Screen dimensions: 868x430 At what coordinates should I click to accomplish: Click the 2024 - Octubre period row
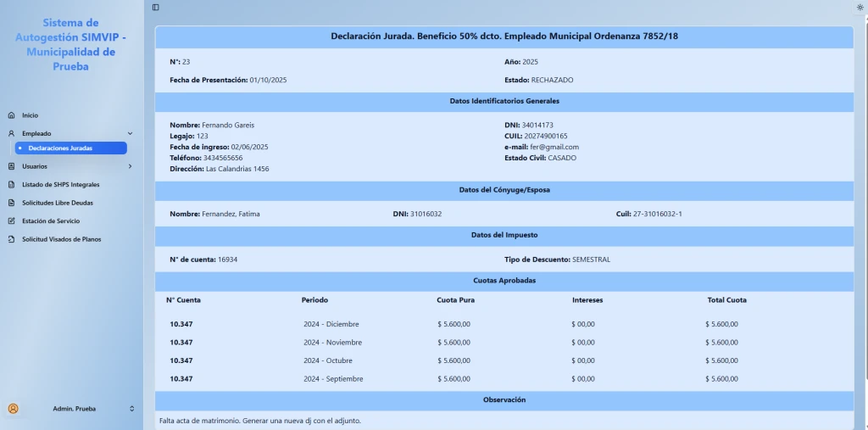[328, 360]
